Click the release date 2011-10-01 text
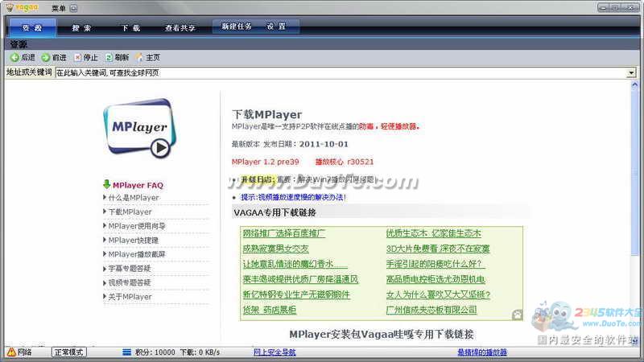This screenshot has width=644, height=362. click(324, 144)
